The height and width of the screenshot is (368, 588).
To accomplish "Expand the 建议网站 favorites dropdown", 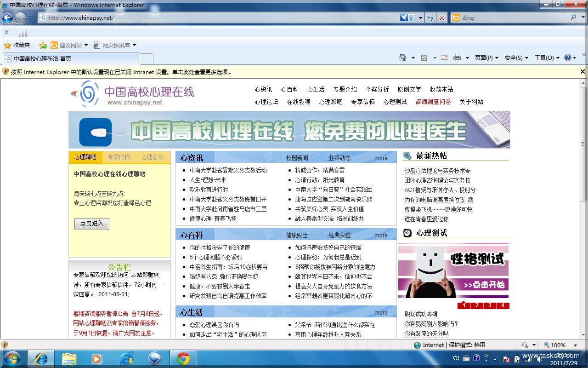I will coord(86,45).
